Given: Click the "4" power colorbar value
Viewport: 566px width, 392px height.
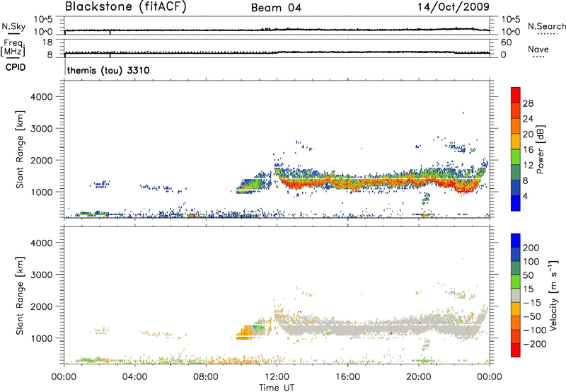Looking at the screenshot, I should click(x=525, y=197).
